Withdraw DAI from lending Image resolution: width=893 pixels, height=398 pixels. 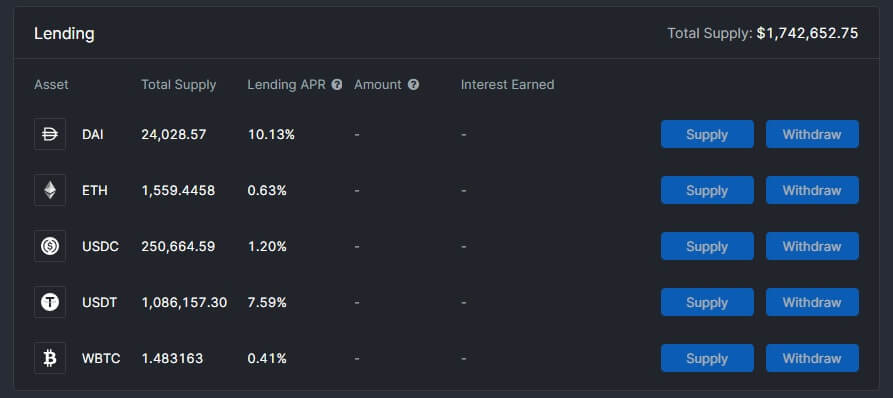(x=812, y=134)
